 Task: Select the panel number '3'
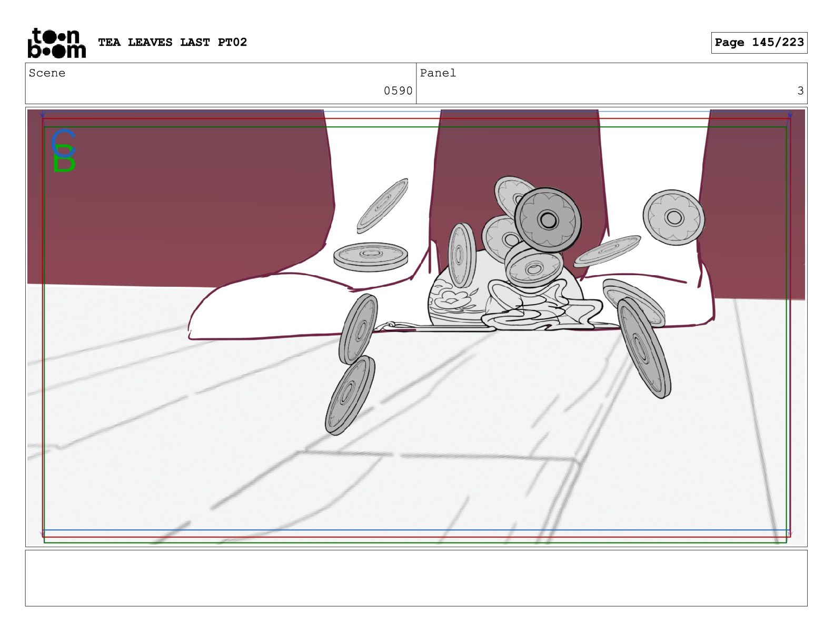click(800, 91)
